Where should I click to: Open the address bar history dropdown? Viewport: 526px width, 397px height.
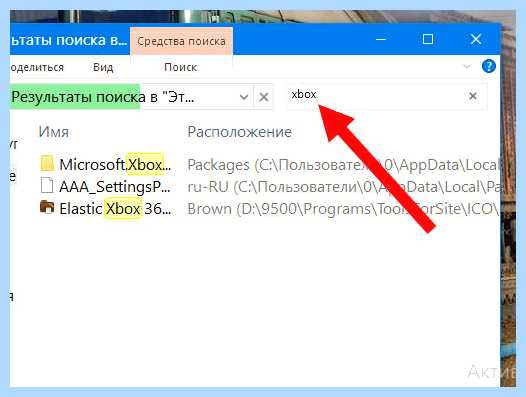[x=244, y=97]
